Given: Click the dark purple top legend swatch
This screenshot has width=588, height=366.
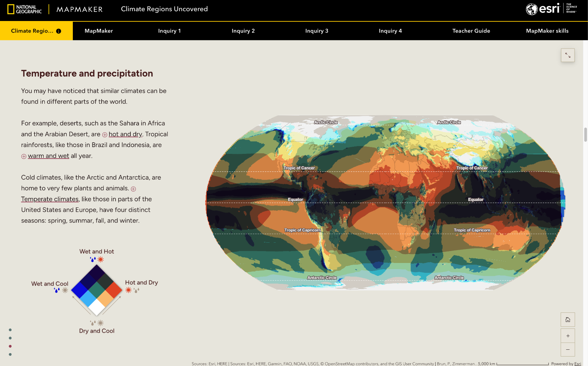Looking at the screenshot, I should [97, 273].
